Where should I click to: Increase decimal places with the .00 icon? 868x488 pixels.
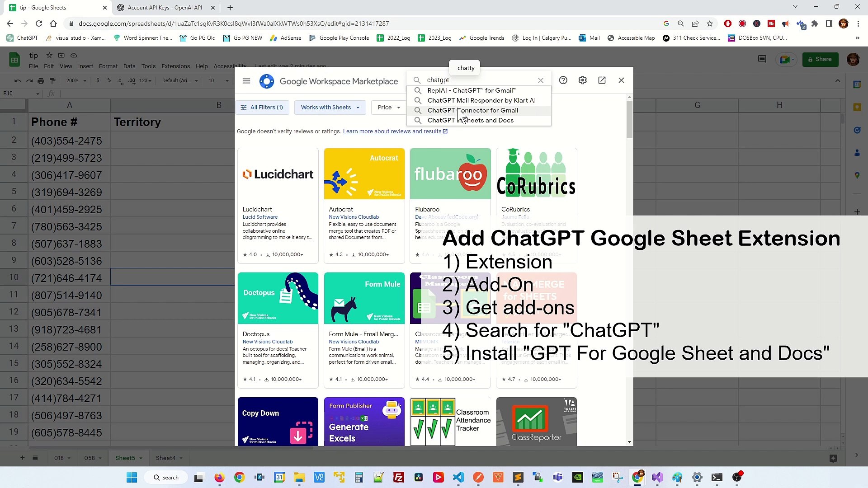[132, 81]
